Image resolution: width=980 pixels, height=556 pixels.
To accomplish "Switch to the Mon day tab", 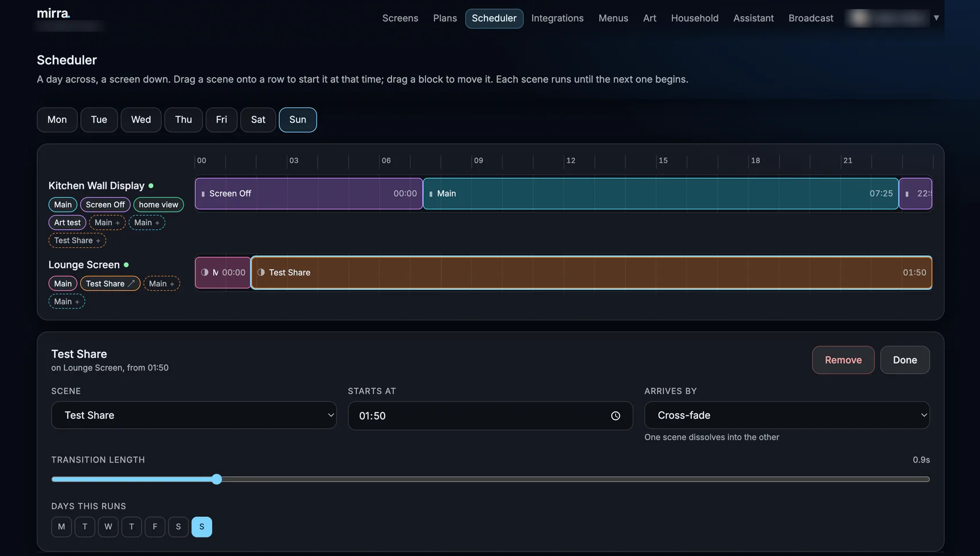I will point(57,120).
